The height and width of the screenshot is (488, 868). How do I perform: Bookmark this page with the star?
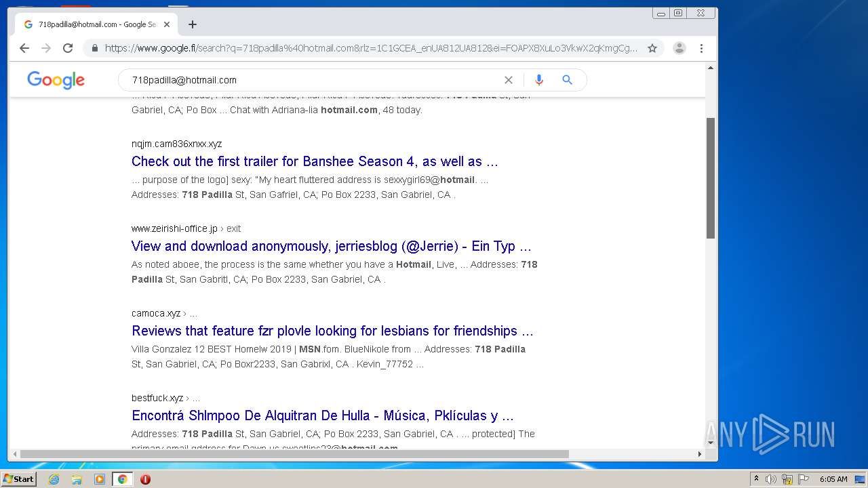(x=652, y=48)
